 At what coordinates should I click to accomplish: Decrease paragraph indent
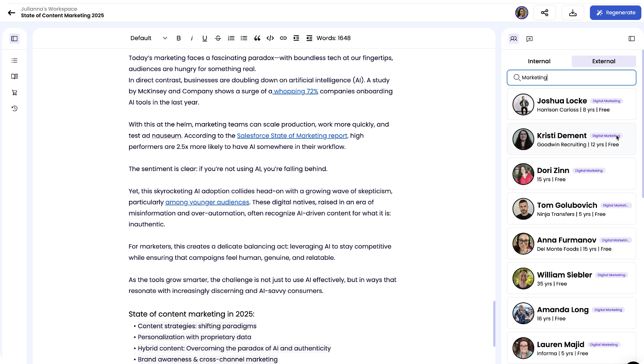309,38
